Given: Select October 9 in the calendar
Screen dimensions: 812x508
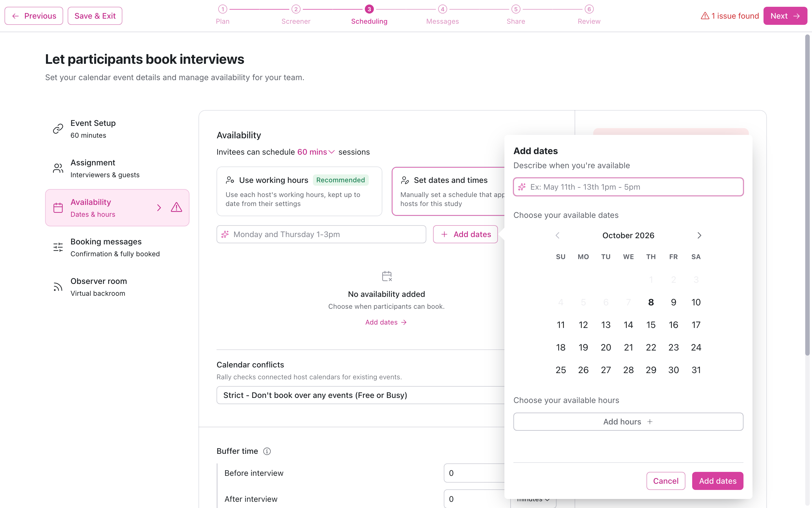Looking at the screenshot, I should (673, 302).
